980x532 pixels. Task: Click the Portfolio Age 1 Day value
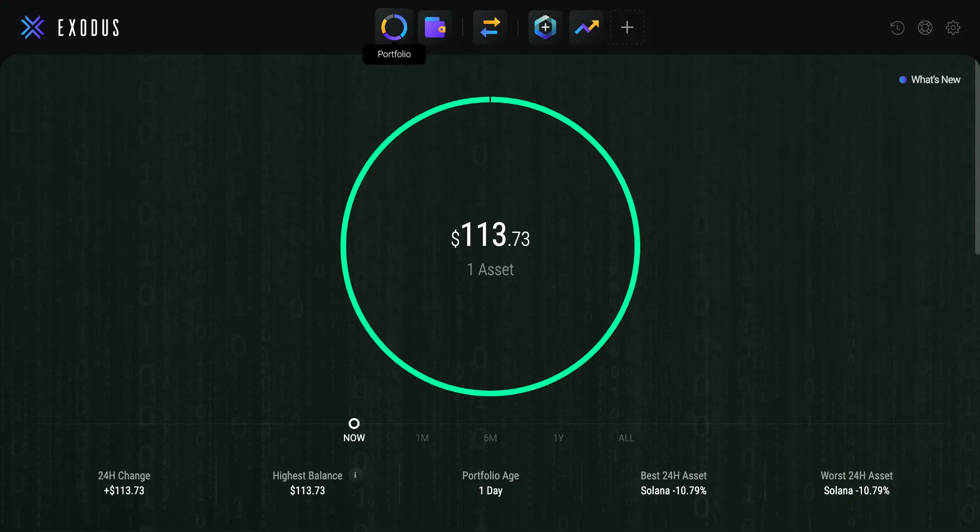pos(490,490)
